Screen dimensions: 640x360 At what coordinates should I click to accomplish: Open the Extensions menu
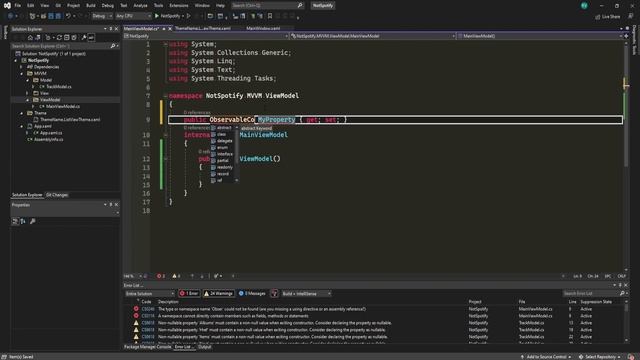pyautogui.click(x=179, y=6)
